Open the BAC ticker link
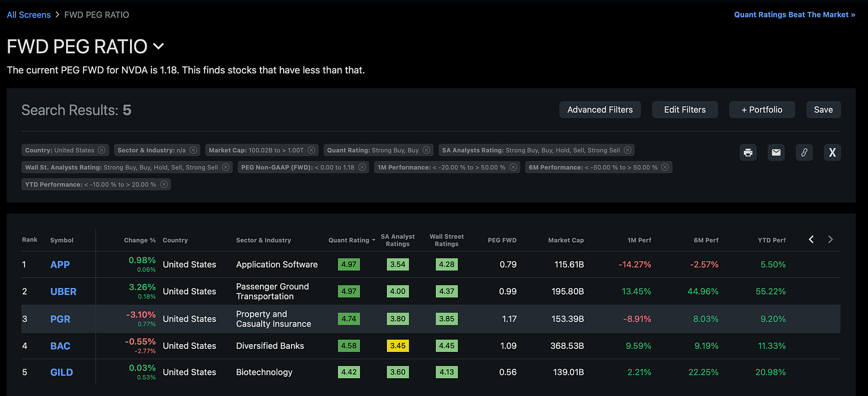 point(60,346)
